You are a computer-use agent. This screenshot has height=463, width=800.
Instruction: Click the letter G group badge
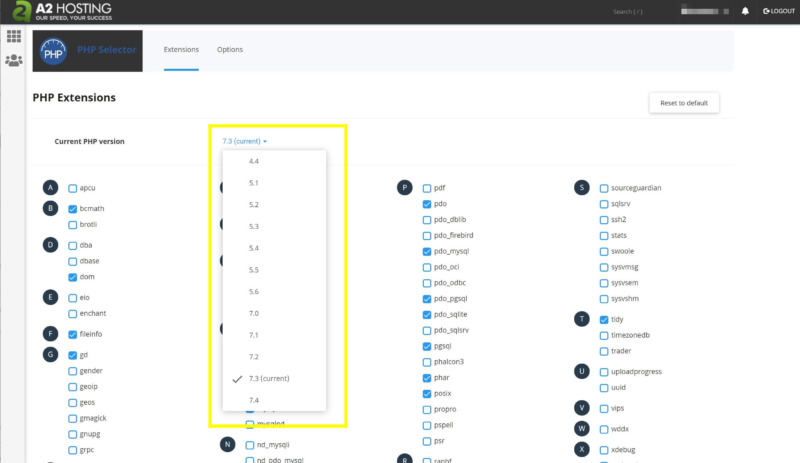51,355
